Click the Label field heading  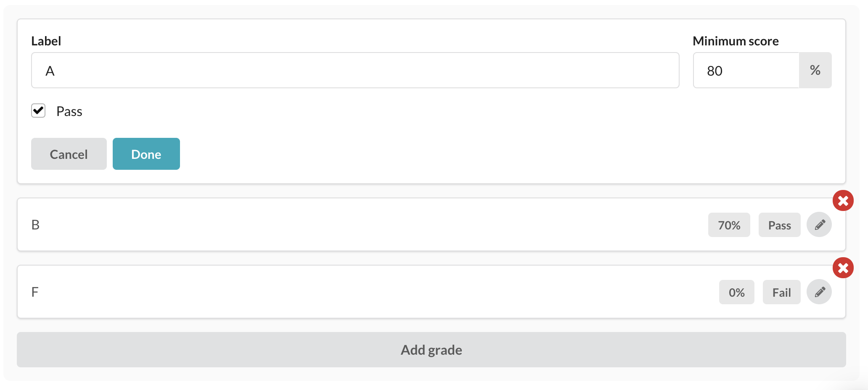(x=46, y=41)
